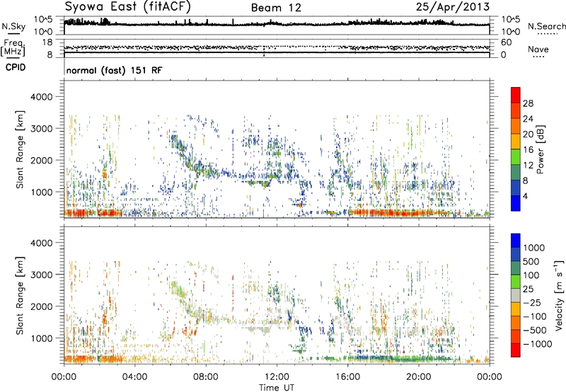Viewport: 566px width, 392px height.
Task: Click the 04:00 time tick label
Action: pyautogui.click(x=134, y=377)
